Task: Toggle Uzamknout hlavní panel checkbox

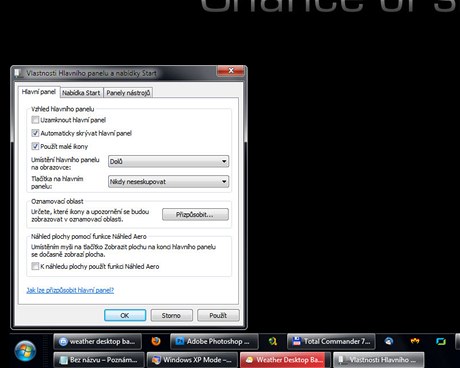Action: click(x=35, y=120)
